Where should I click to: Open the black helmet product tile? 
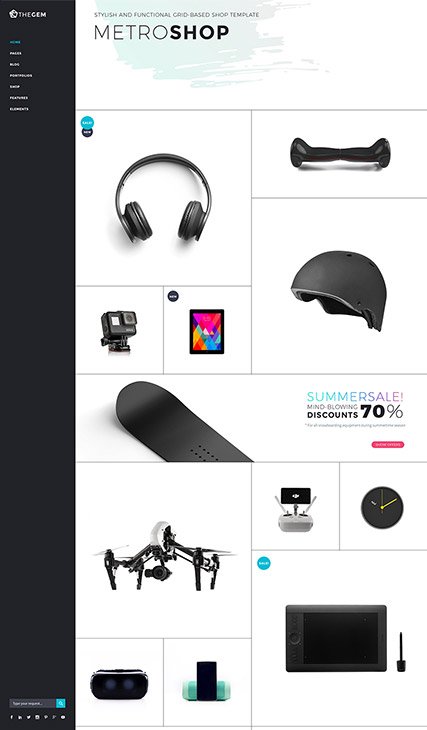click(339, 286)
